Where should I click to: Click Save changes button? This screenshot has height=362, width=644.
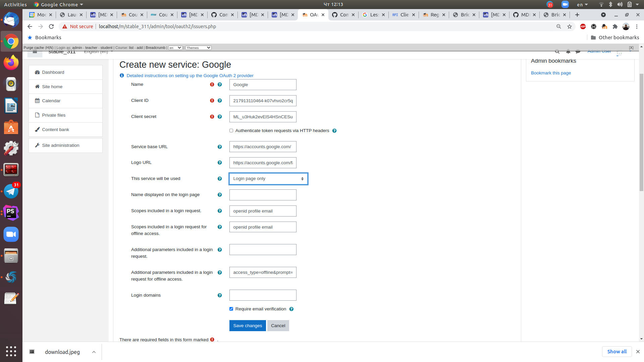point(248,326)
